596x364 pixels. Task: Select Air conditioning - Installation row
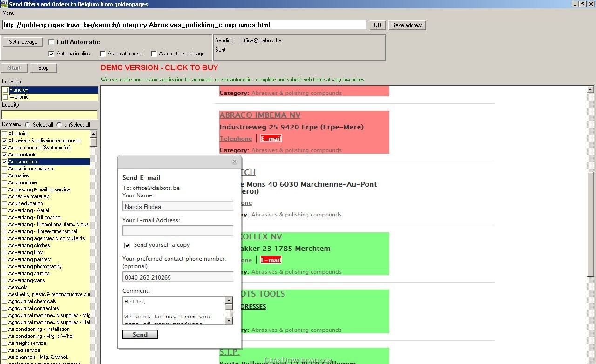click(x=46, y=329)
